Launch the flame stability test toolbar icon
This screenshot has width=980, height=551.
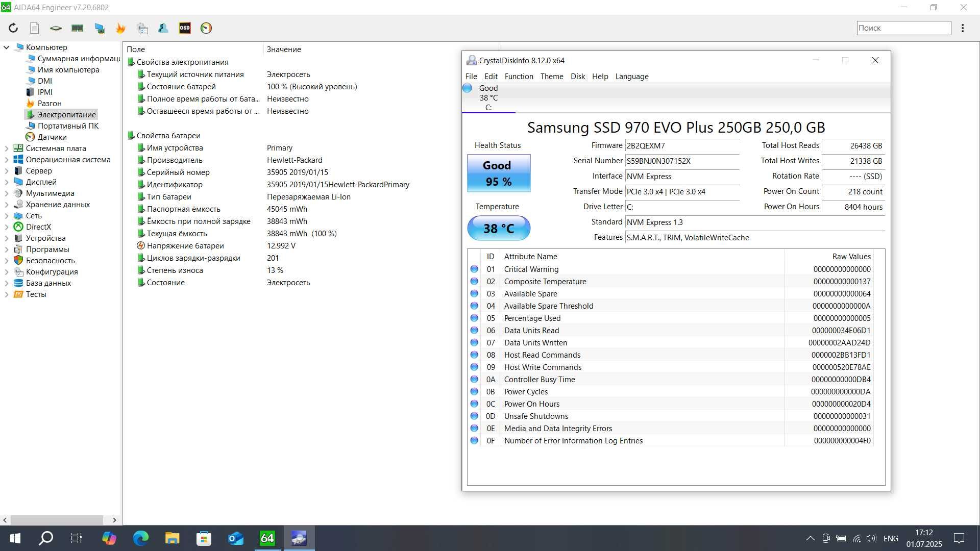pyautogui.click(x=121, y=28)
